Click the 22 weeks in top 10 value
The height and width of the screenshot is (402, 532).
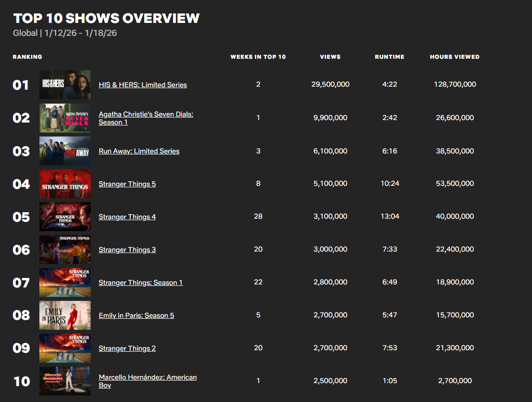(258, 282)
